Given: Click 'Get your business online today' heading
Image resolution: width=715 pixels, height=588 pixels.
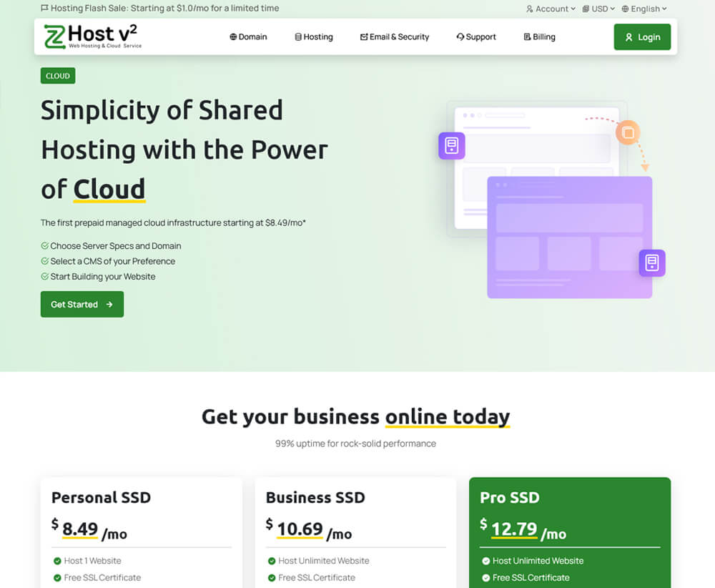Looking at the screenshot, I should pyautogui.click(x=355, y=417).
